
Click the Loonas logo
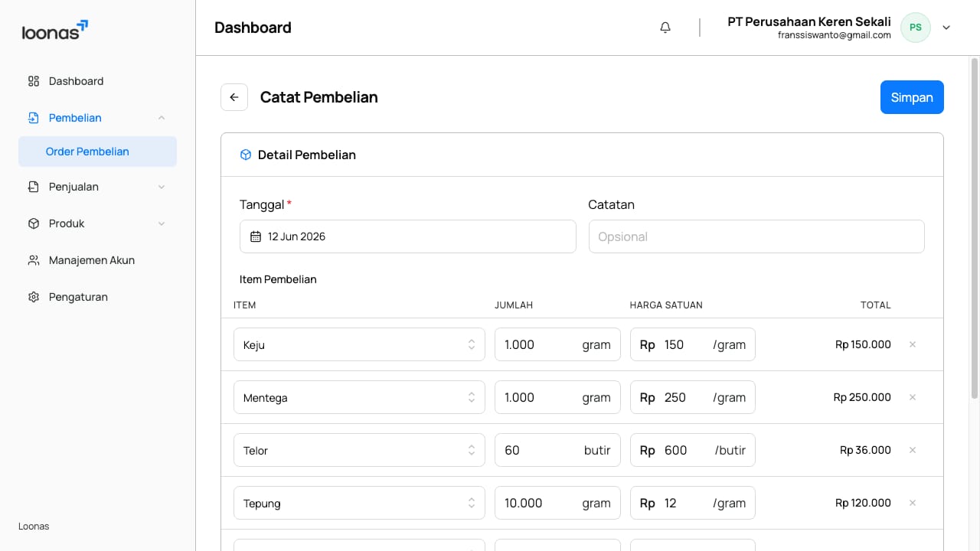click(55, 30)
